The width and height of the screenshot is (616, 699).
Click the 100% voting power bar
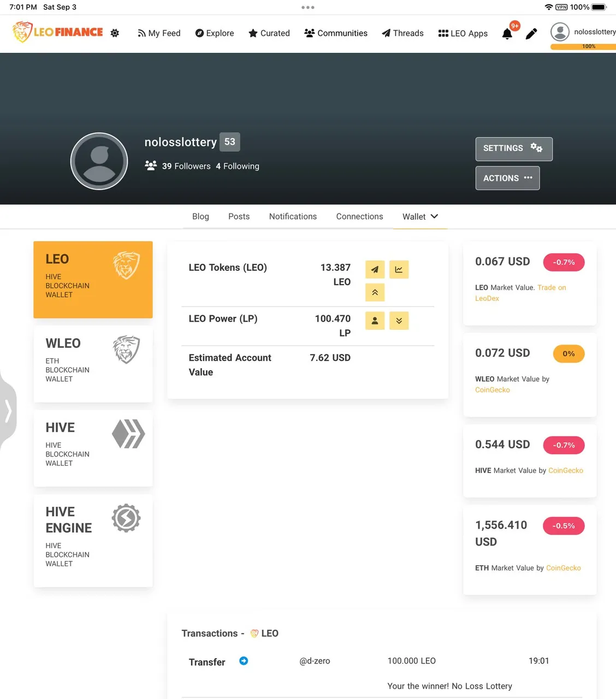point(583,46)
